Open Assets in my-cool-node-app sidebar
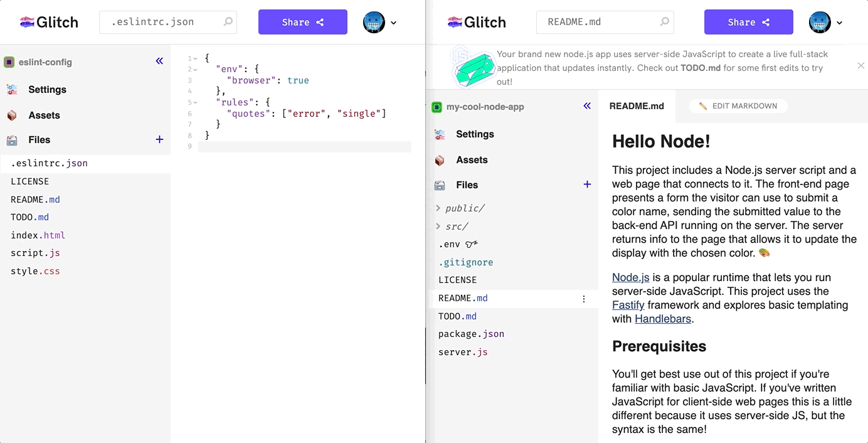 click(472, 160)
